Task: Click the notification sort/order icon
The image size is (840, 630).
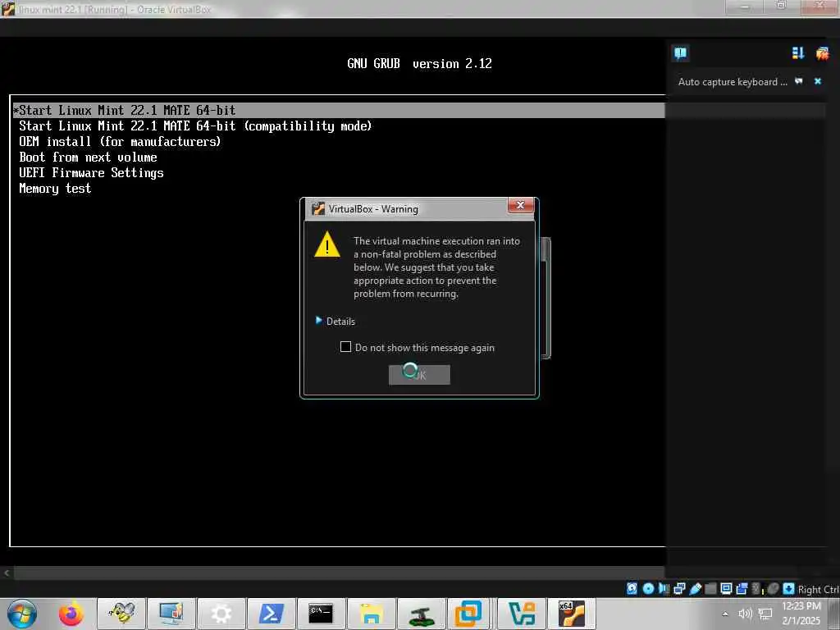Action: [797, 52]
